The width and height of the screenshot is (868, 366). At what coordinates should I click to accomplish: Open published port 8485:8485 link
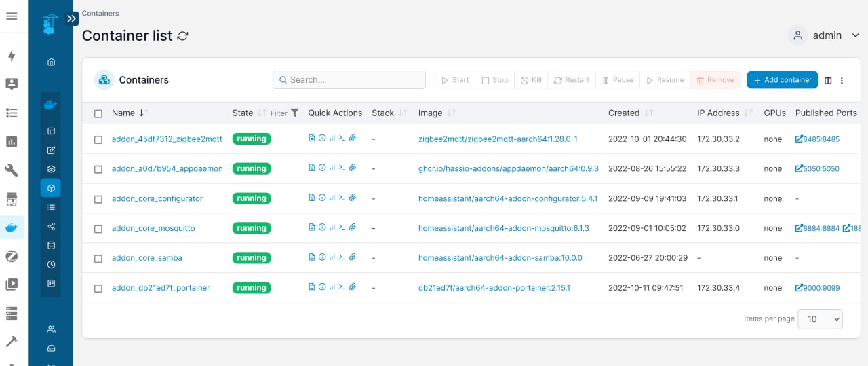click(x=817, y=139)
